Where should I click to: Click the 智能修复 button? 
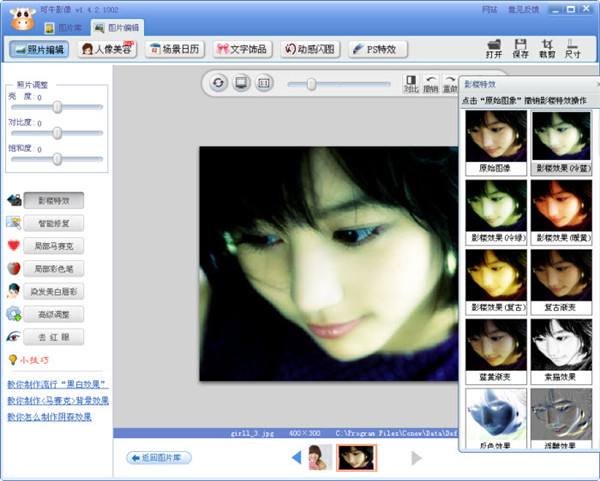pos(54,222)
